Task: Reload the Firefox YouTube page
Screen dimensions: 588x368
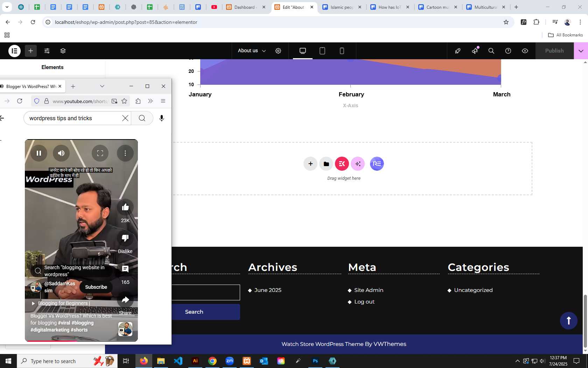Action: [x=20, y=101]
